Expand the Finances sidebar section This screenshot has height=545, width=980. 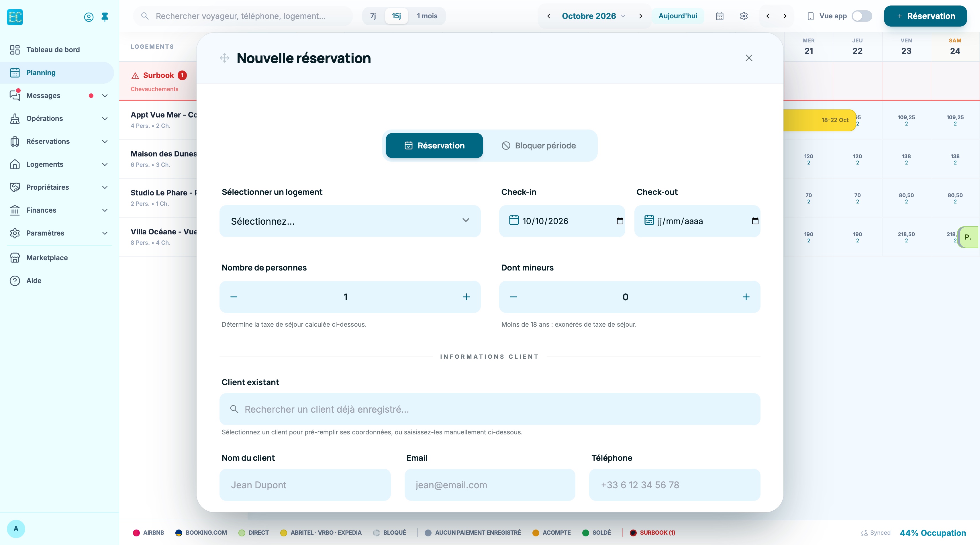[105, 210]
